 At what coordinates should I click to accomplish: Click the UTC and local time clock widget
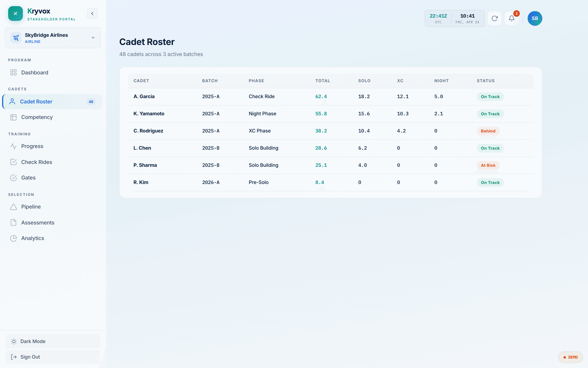[x=455, y=18]
